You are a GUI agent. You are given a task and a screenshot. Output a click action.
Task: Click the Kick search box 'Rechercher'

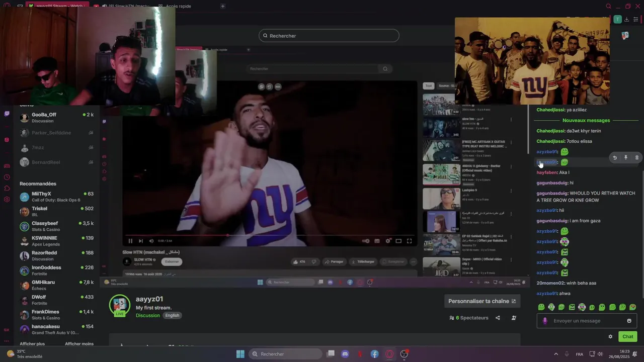click(x=329, y=36)
